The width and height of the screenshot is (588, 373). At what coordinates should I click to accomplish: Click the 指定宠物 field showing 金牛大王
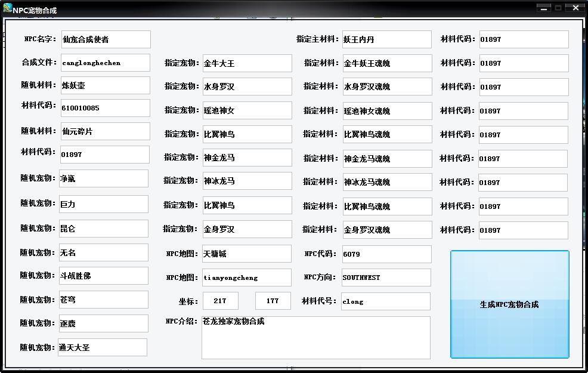(247, 63)
